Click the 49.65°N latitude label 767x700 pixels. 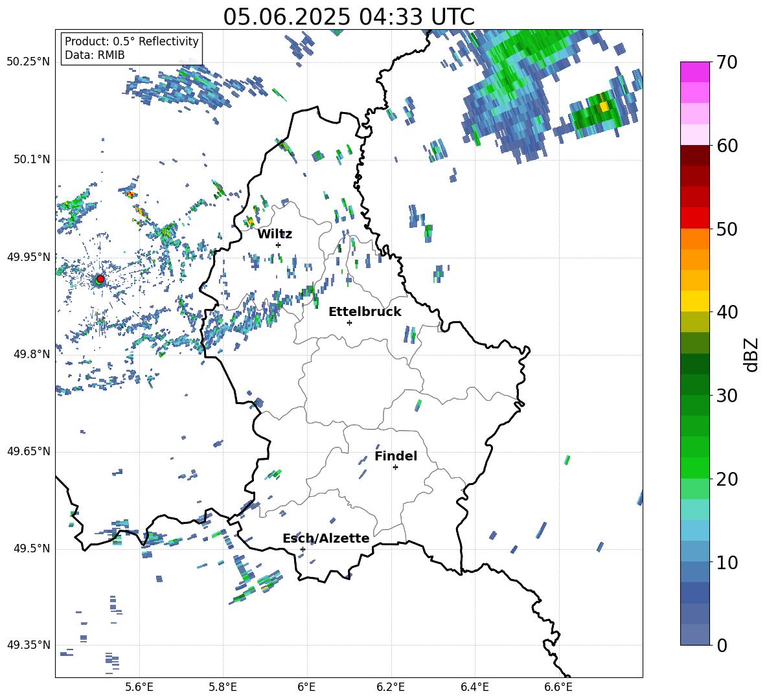[x=29, y=451]
